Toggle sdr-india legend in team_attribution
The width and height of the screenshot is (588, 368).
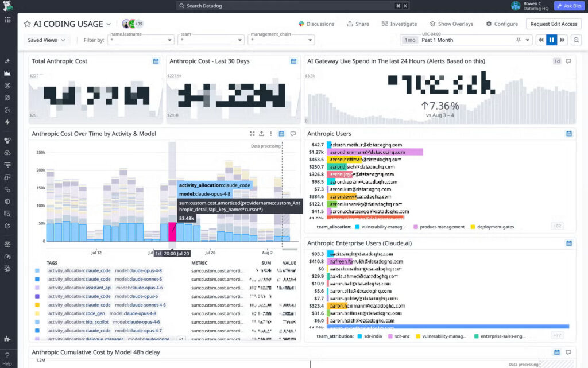[x=370, y=336]
